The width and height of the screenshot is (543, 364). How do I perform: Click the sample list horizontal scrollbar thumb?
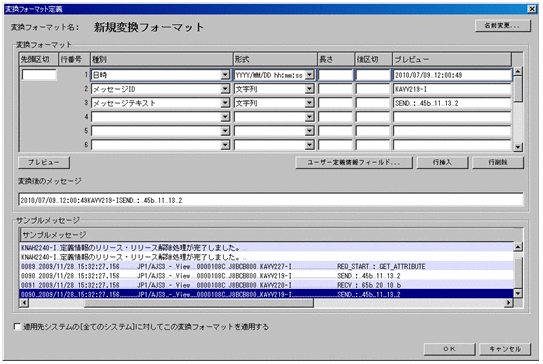tap(199, 303)
